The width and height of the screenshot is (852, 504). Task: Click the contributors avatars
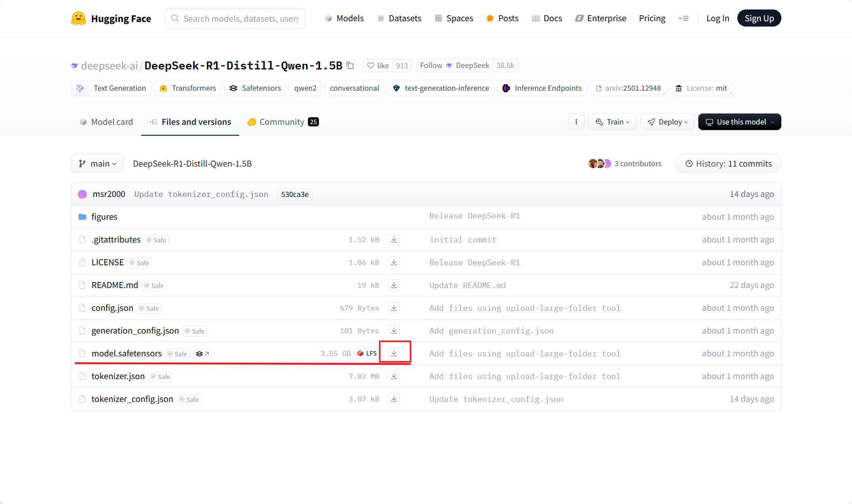[x=600, y=164]
